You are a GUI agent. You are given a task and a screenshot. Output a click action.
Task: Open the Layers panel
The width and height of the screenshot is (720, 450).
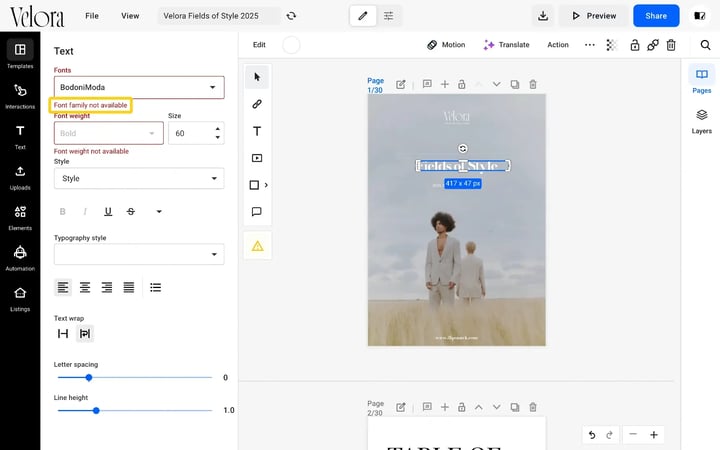pyautogui.click(x=701, y=121)
